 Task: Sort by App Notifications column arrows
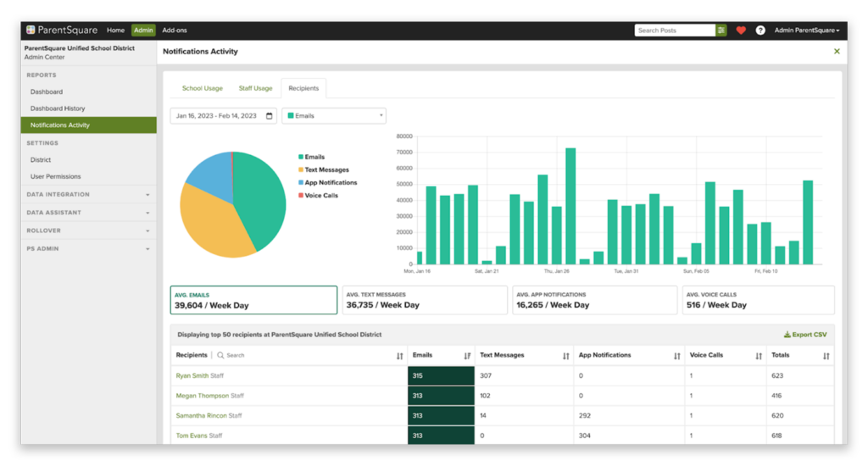click(x=676, y=356)
